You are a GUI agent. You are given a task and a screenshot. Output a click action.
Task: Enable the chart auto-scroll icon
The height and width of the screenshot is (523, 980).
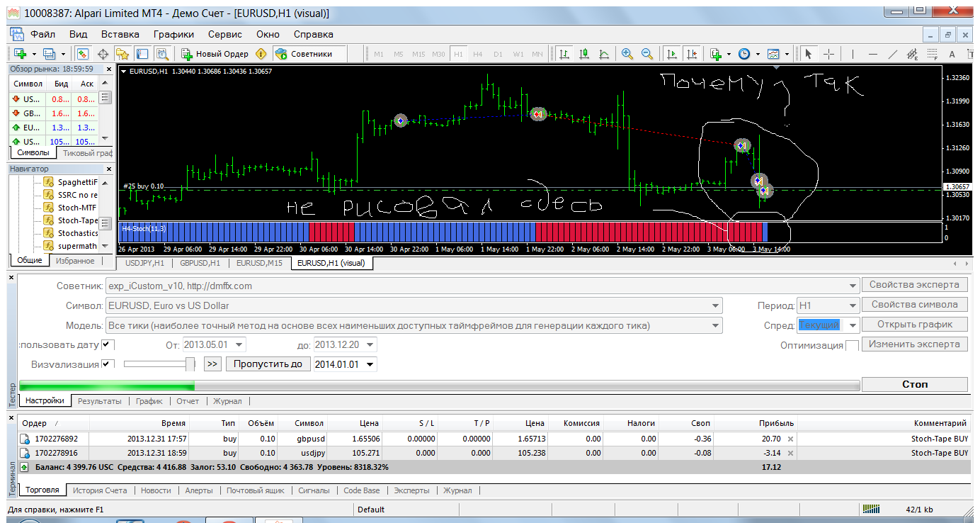[x=671, y=54]
